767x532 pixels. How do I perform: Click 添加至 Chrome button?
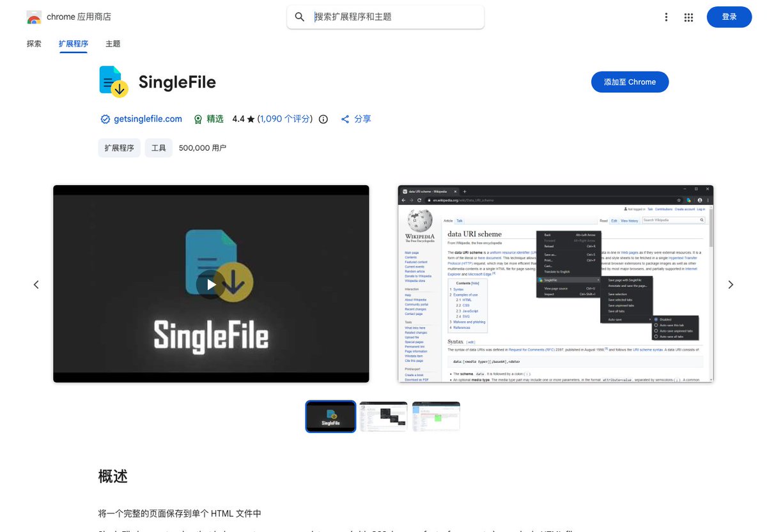pyautogui.click(x=630, y=82)
